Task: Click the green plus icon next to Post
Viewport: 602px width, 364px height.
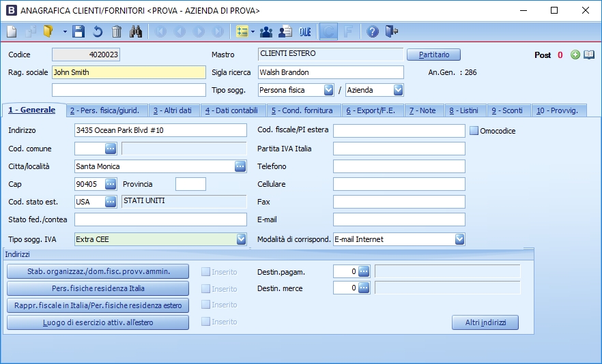Action: point(575,55)
